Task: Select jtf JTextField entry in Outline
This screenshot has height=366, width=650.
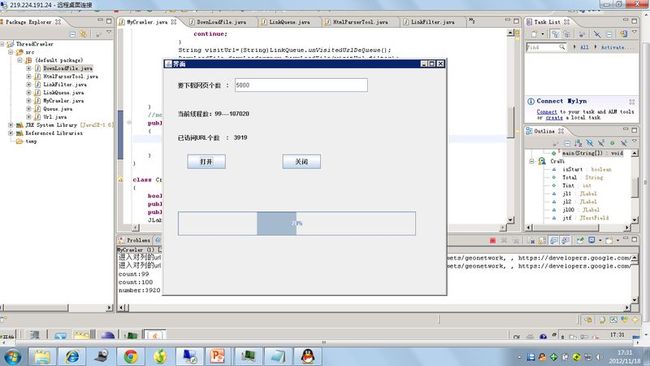Action: (x=585, y=218)
